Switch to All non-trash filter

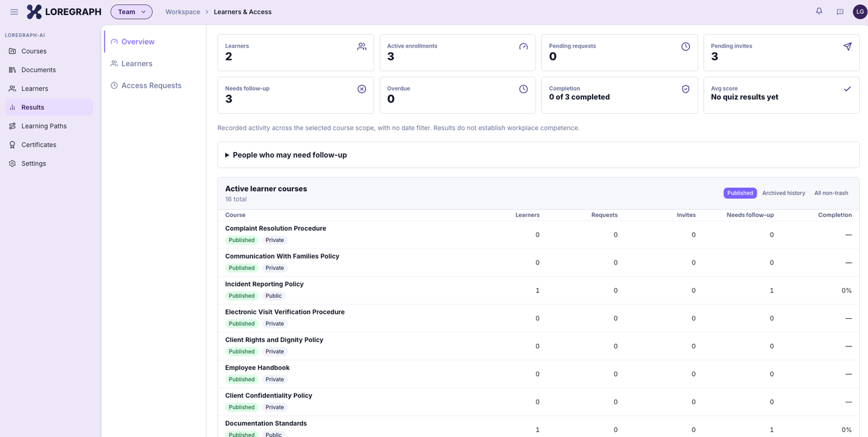click(x=831, y=193)
